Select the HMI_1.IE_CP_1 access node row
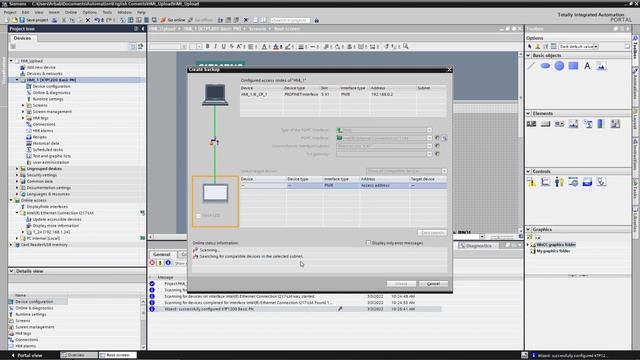 click(x=343, y=94)
